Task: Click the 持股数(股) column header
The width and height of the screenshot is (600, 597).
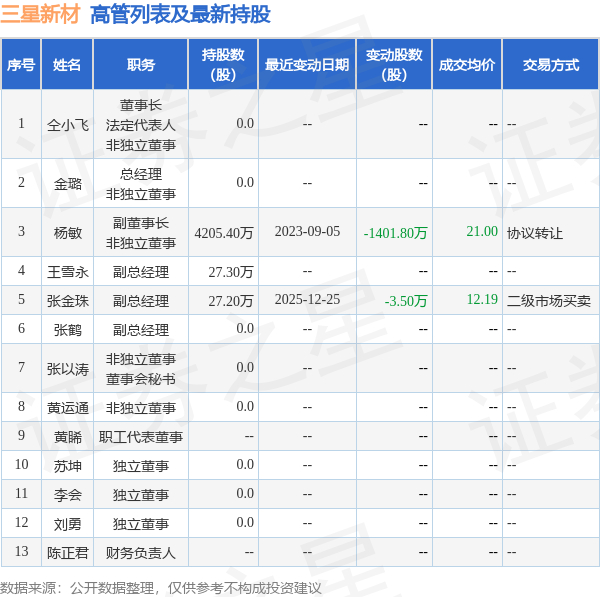Action: pos(223,64)
